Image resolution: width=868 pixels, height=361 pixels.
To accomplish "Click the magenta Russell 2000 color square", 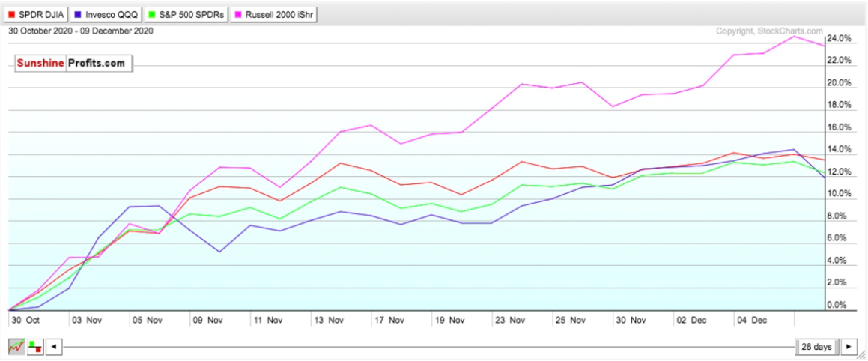I will tap(239, 16).
